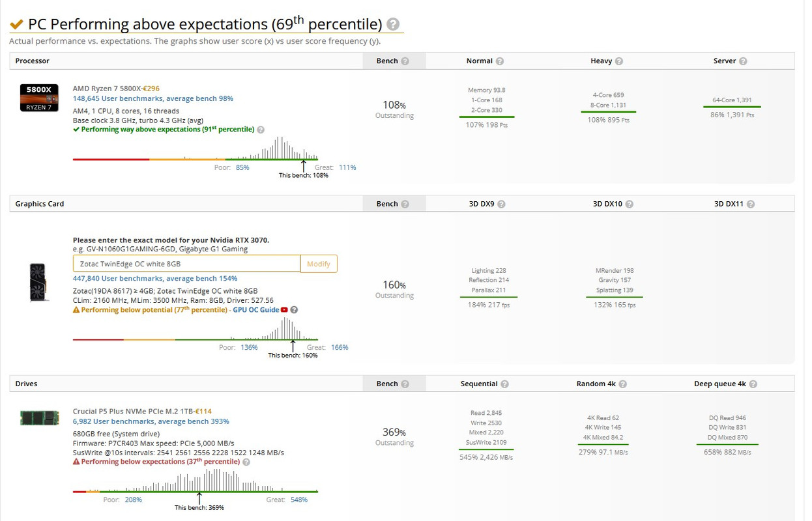Click the drive score distribution histogram
Viewport: 812px width, 521px height.
coord(196,481)
